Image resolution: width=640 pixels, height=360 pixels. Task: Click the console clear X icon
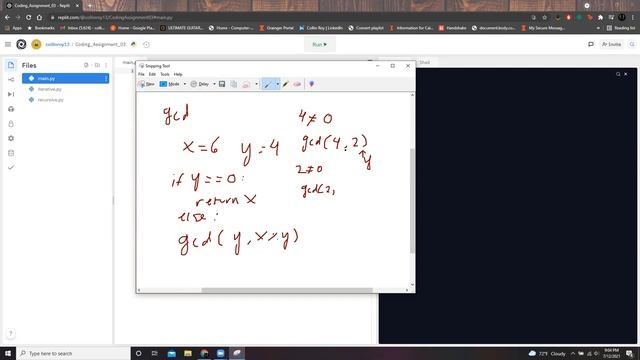(x=626, y=74)
